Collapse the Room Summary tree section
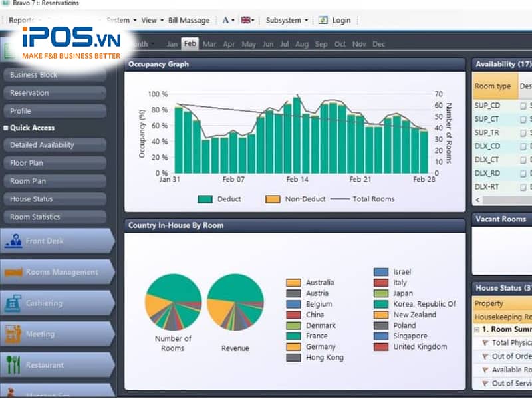Image resolution: width=532 pixels, height=399 pixels. pos(477,330)
